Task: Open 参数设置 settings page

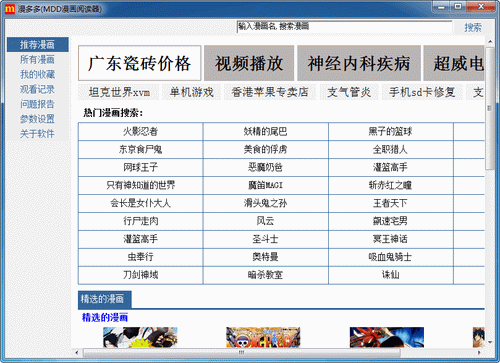Action: 37,119
